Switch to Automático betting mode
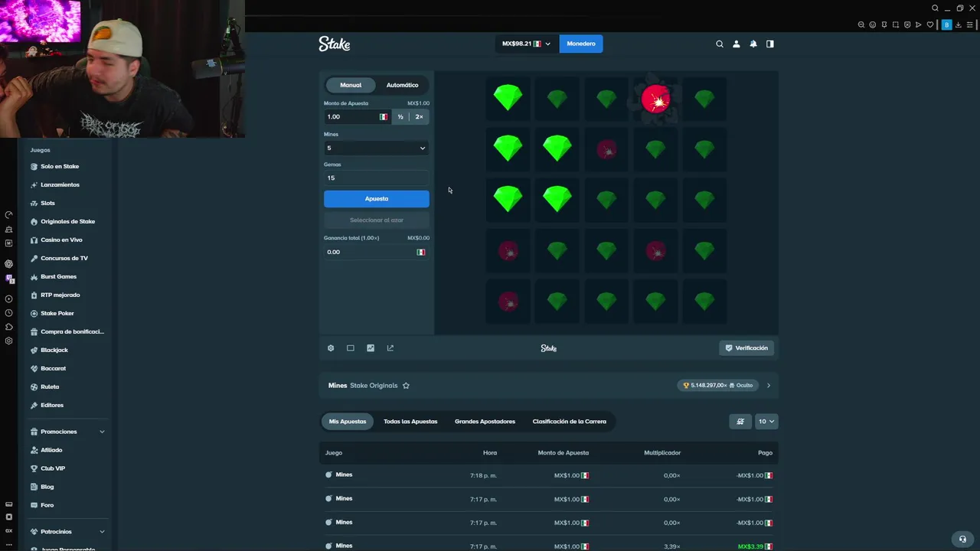980x551 pixels. click(402, 85)
